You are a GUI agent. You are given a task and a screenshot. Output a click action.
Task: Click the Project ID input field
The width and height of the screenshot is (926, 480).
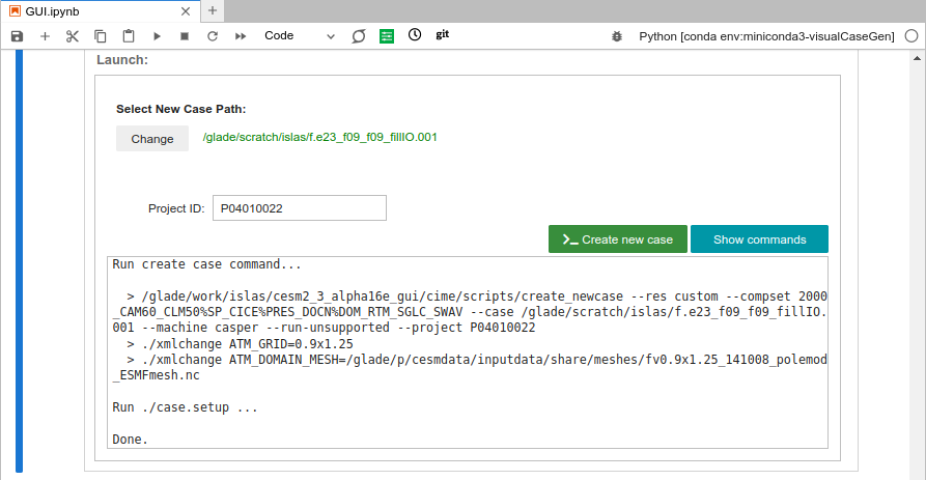(299, 208)
